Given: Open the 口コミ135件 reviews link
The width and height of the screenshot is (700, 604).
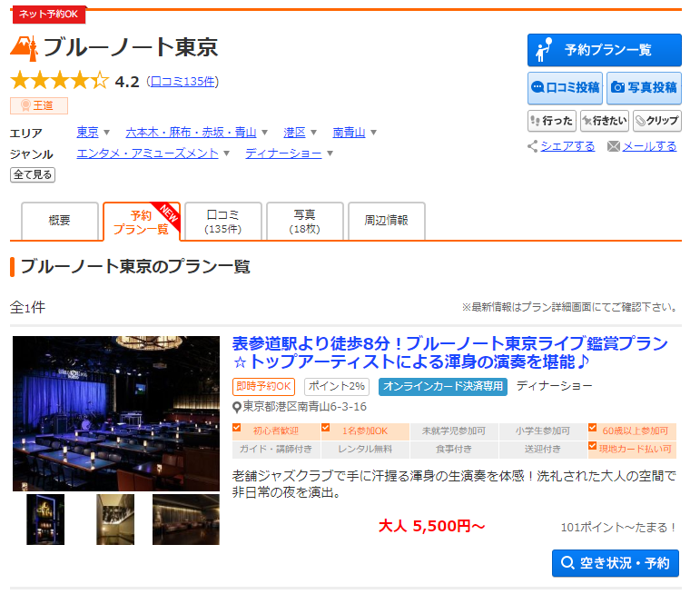Looking at the screenshot, I should pyautogui.click(x=182, y=82).
